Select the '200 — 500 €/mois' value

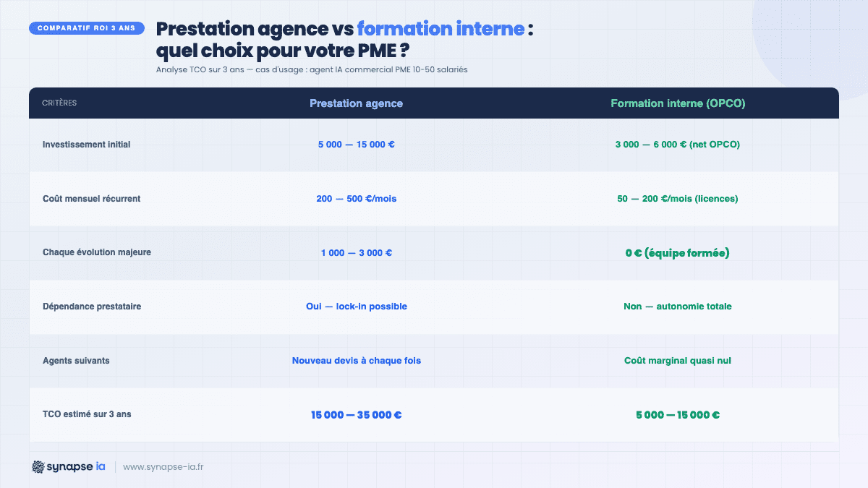[x=356, y=199]
